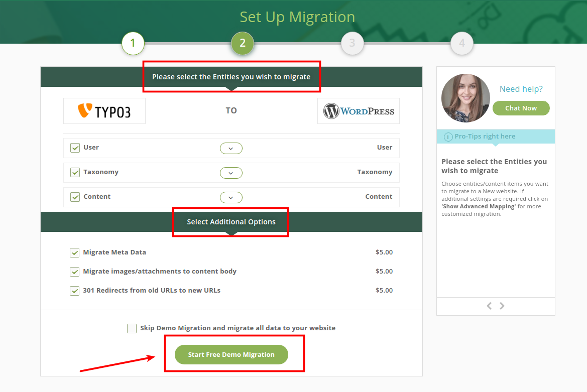This screenshot has height=392, width=587.
Task: Toggle Migrate Meta Data option
Action: [x=74, y=253]
